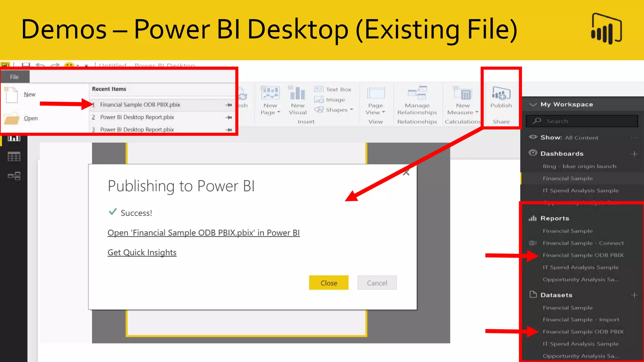
Task: Click the Dashboards section header
Action: [562, 154]
